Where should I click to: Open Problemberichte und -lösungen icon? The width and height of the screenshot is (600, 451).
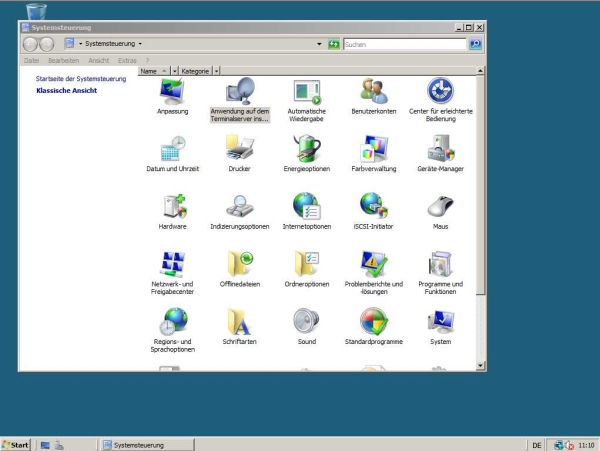[x=373, y=273]
